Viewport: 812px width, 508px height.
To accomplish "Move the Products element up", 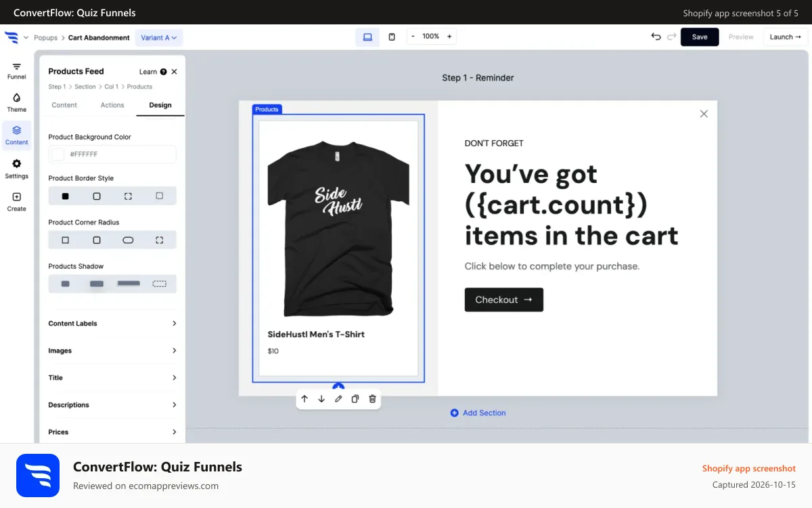I will click(x=304, y=399).
